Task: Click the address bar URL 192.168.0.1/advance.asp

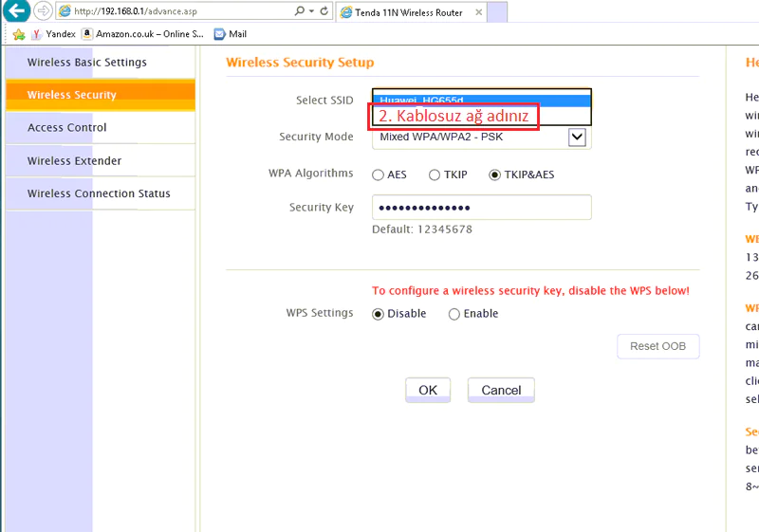Action: [136, 11]
